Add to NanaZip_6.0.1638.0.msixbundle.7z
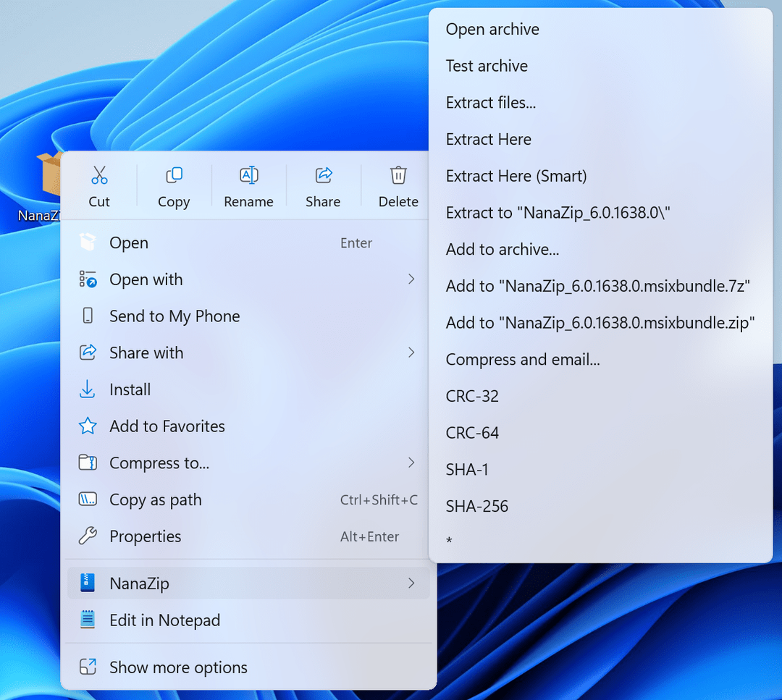Viewport: 782px width, 700px height. point(600,286)
